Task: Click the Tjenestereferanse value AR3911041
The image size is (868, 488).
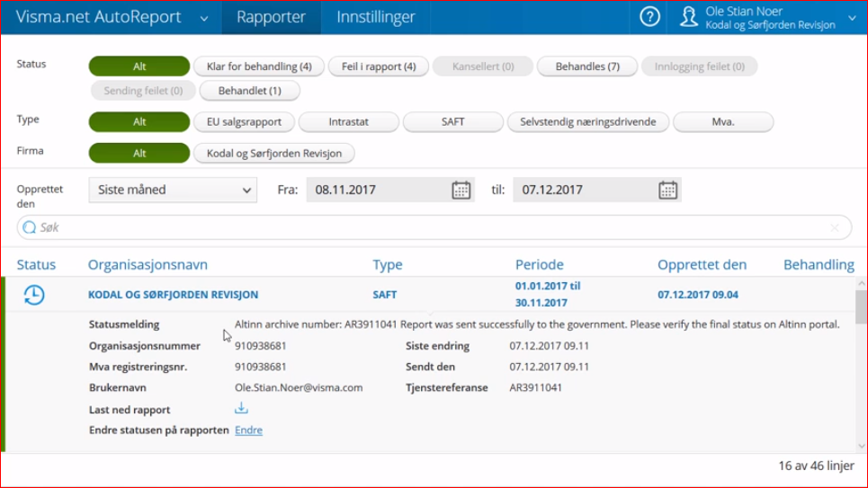Action: point(536,387)
